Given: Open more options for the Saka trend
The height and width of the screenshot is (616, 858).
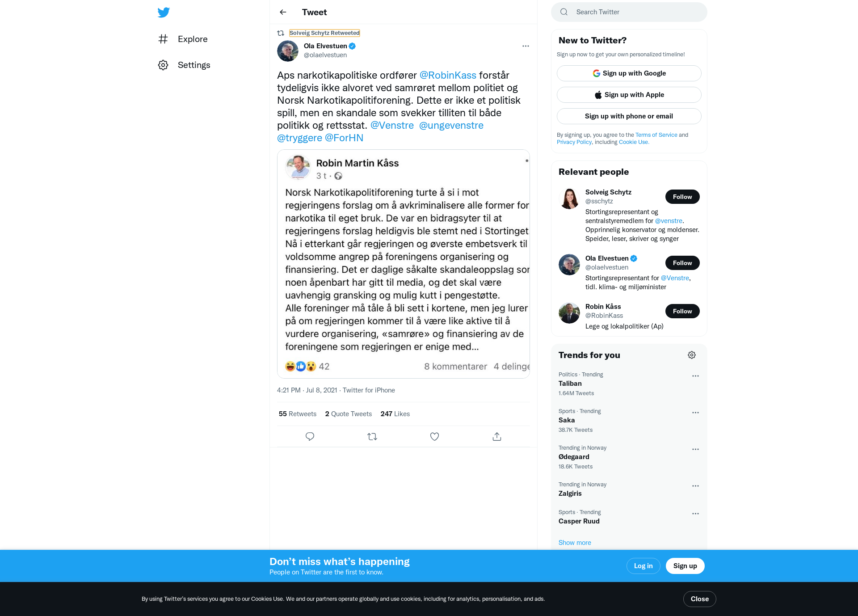Looking at the screenshot, I should click(695, 413).
